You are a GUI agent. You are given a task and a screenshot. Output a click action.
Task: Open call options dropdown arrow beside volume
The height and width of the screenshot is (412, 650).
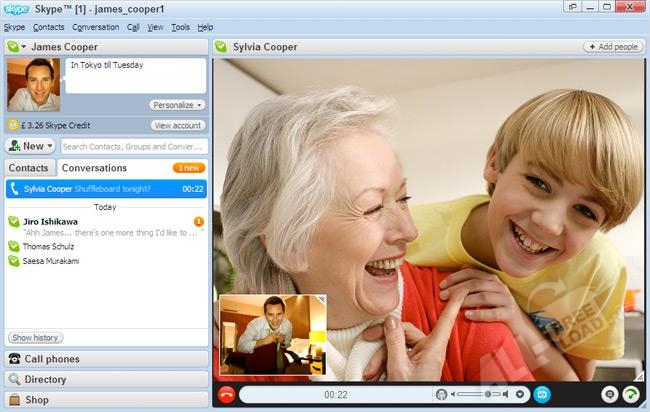(x=520, y=395)
